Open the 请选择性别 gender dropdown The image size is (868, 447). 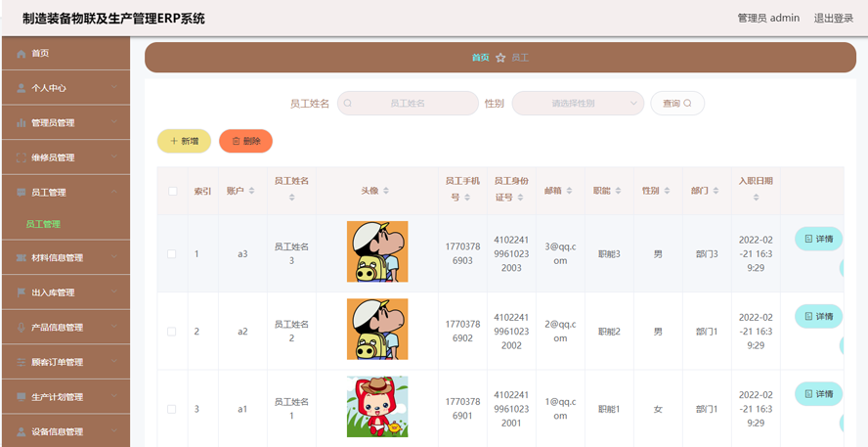578,103
